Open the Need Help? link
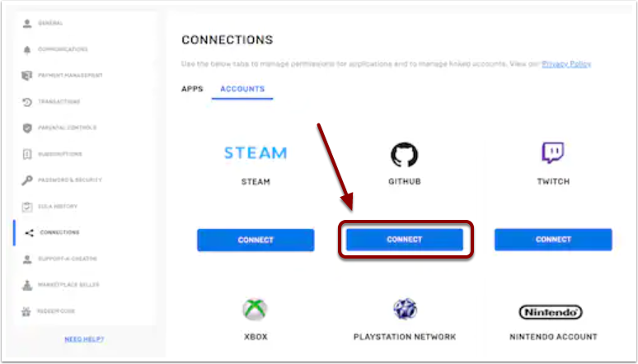The image size is (638, 364). coord(84,339)
